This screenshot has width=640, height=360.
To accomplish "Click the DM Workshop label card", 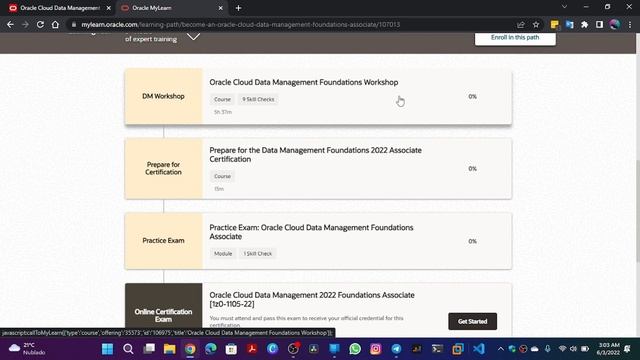I will pyautogui.click(x=163, y=96).
